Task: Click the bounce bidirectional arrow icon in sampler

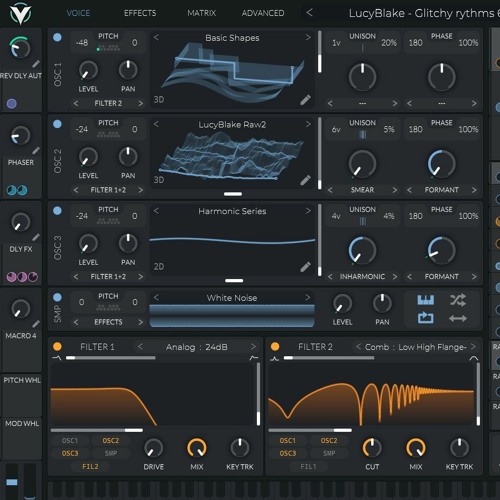Action: [x=458, y=319]
